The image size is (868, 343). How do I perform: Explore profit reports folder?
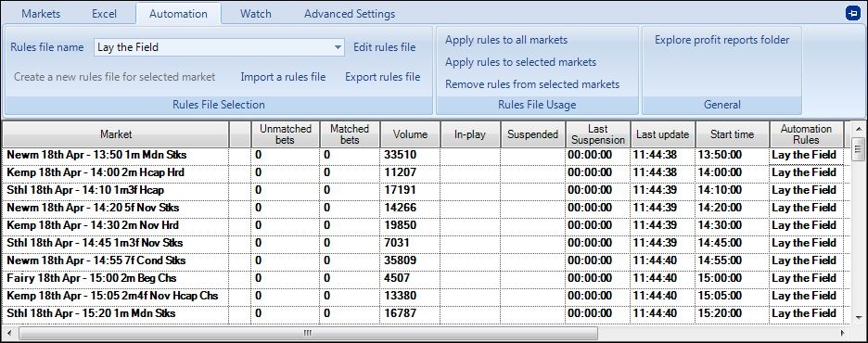pyautogui.click(x=721, y=40)
